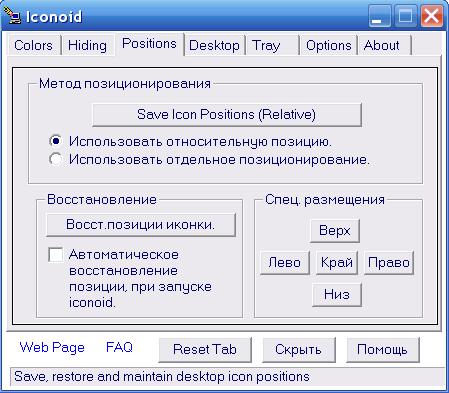This screenshot has height=393, width=449.
Task: Click the Лево placement button
Action: coord(285,263)
